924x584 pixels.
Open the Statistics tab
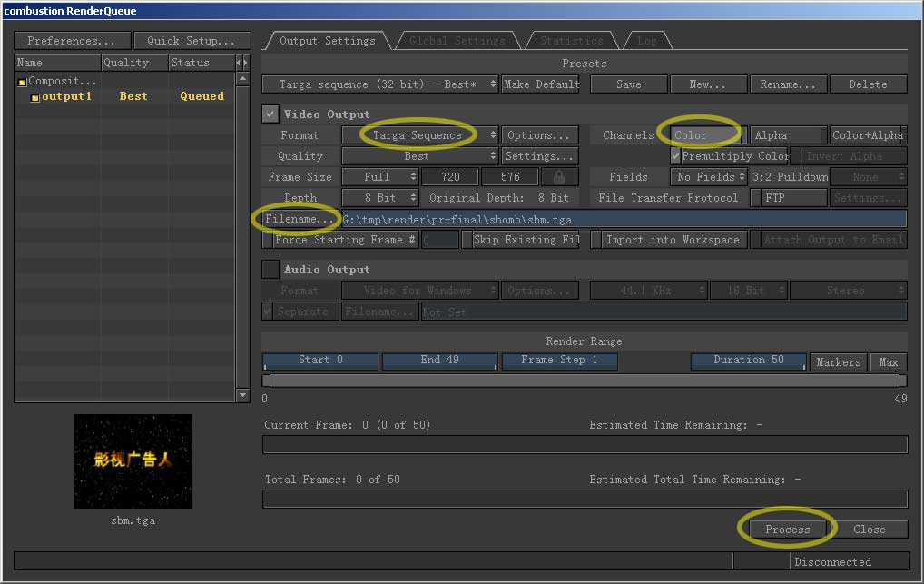click(571, 41)
